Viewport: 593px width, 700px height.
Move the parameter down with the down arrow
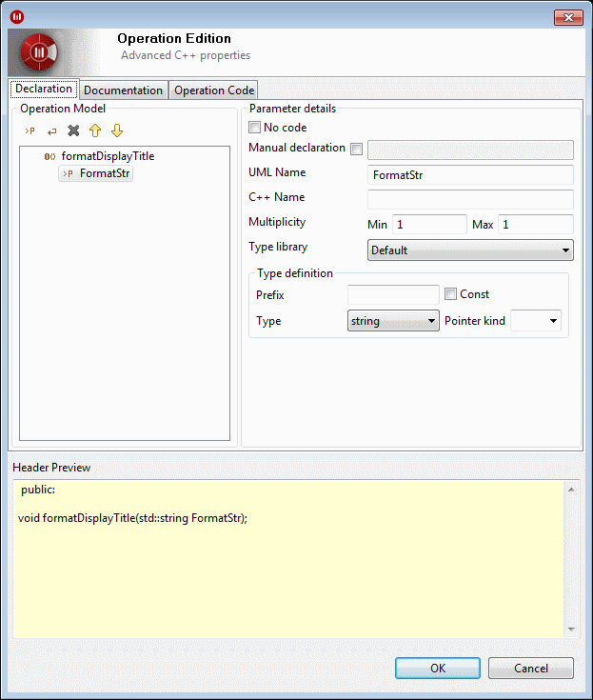point(117,130)
